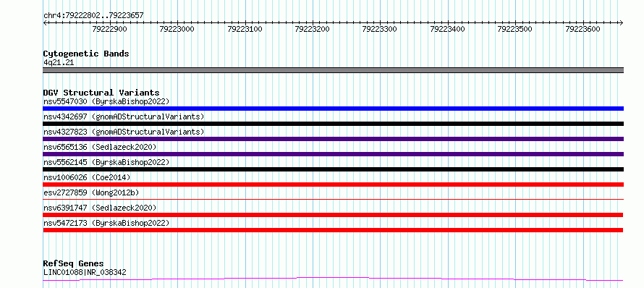Select the nsv6565136 (Sedlazeck2020) label
This screenshot has width=644, height=288.
pyautogui.click(x=100, y=147)
